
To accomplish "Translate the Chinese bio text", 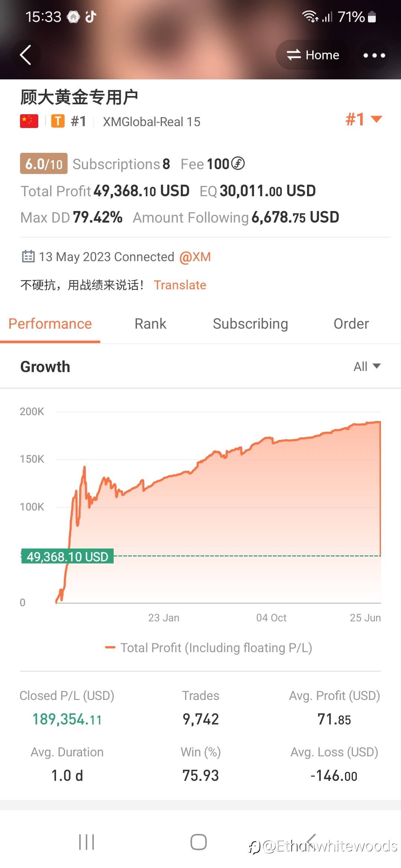I will pyautogui.click(x=180, y=285).
